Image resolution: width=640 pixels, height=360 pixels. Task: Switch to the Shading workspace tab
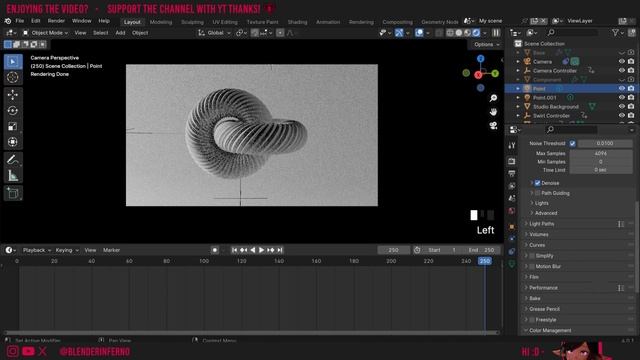[297, 22]
